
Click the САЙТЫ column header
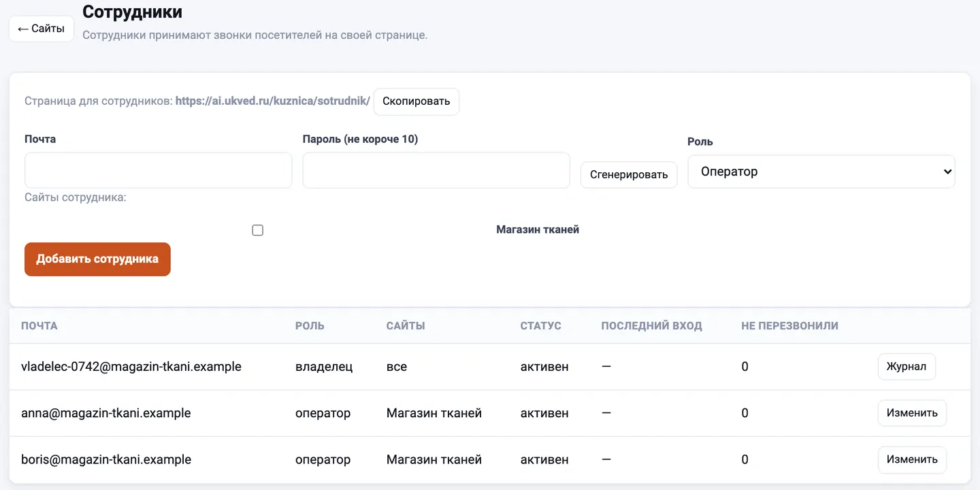[x=406, y=326]
